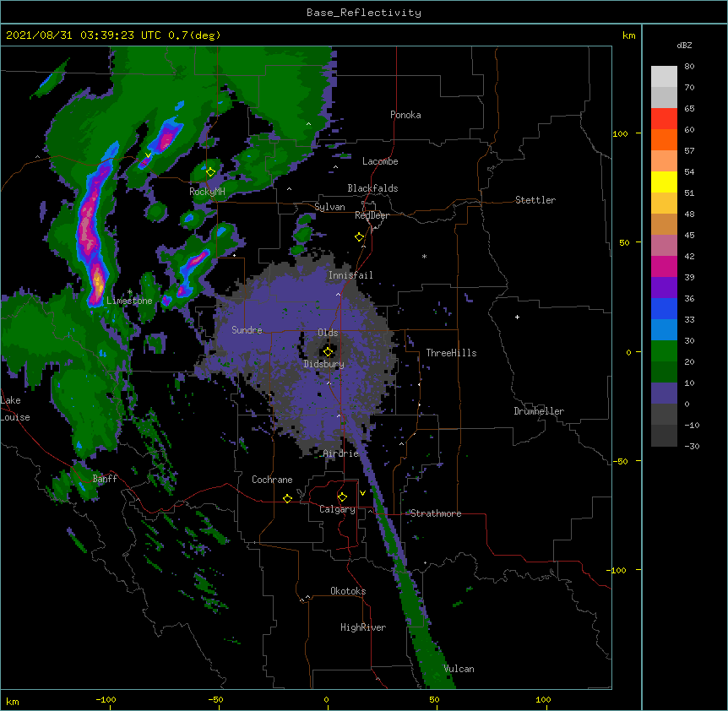Click the 54 dBZ legend value
This screenshot has height=711, width=728.
[x=689, y=172]
